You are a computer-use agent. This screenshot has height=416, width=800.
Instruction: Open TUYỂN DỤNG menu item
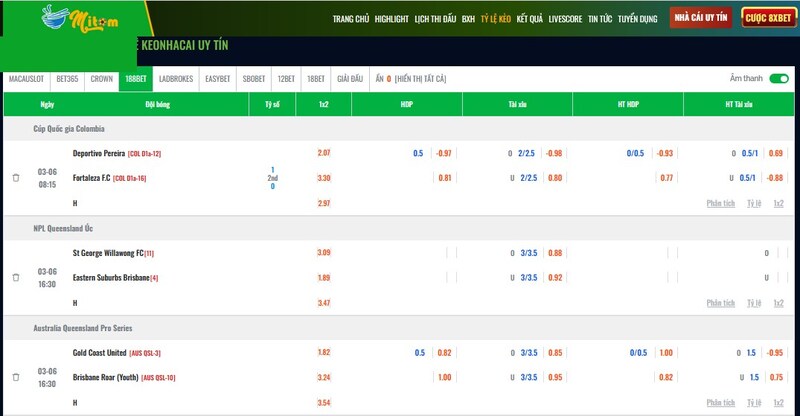point(637,19)
